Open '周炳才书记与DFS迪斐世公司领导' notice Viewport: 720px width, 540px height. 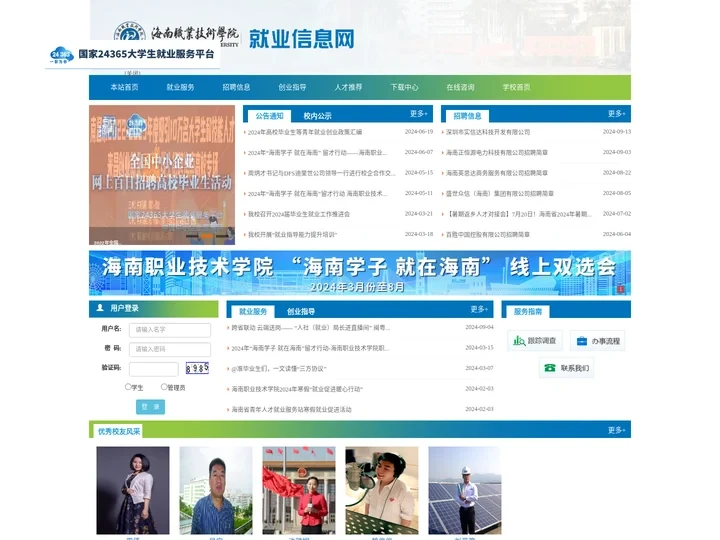coord(321,173)
